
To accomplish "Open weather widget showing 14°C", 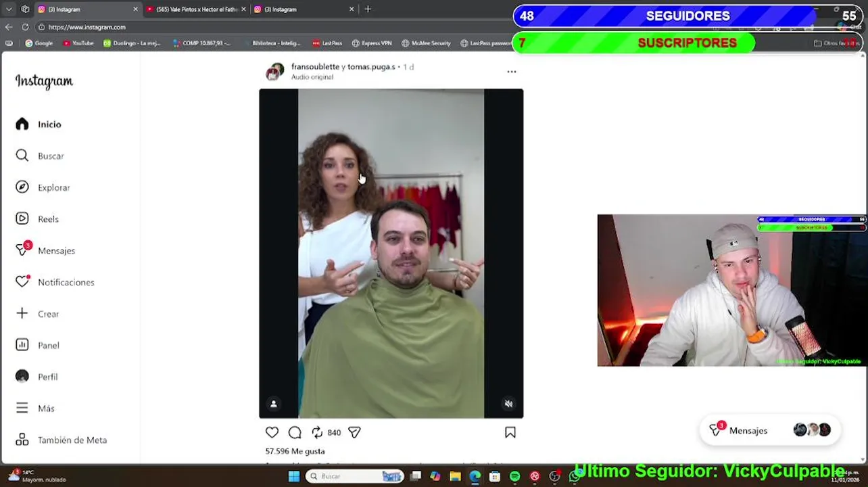I will tap(37, 476).
